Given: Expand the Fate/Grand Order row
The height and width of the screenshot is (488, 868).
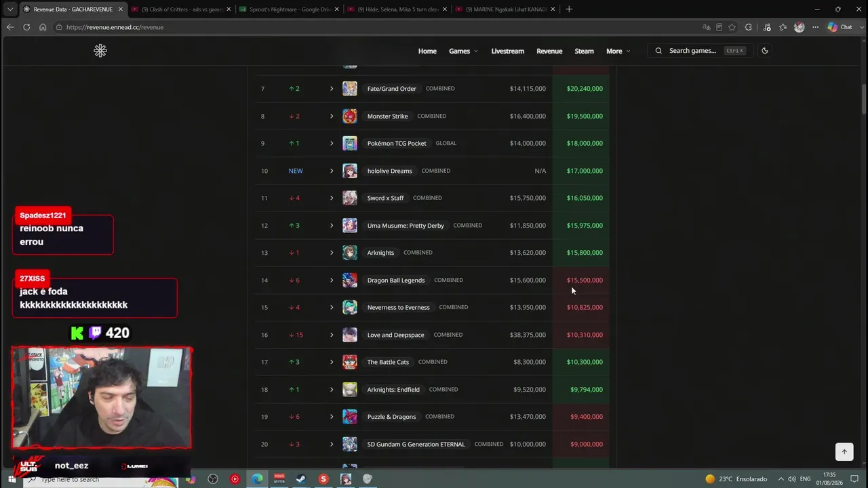Looking at the screenshot, I should 332,89.
